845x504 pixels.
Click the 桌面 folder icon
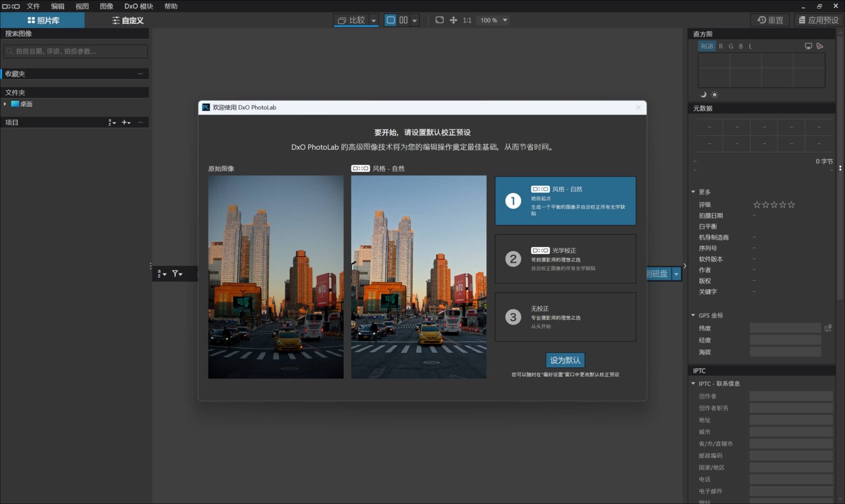click(x=15, y=104)
